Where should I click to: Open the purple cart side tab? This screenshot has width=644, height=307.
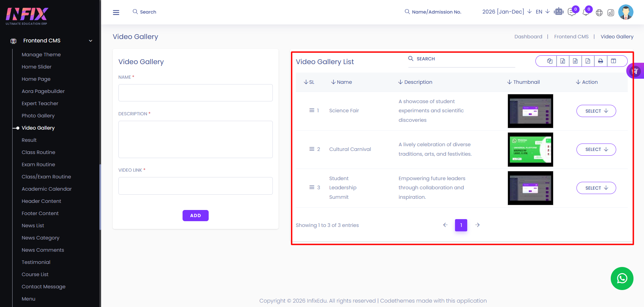(635, 71)
